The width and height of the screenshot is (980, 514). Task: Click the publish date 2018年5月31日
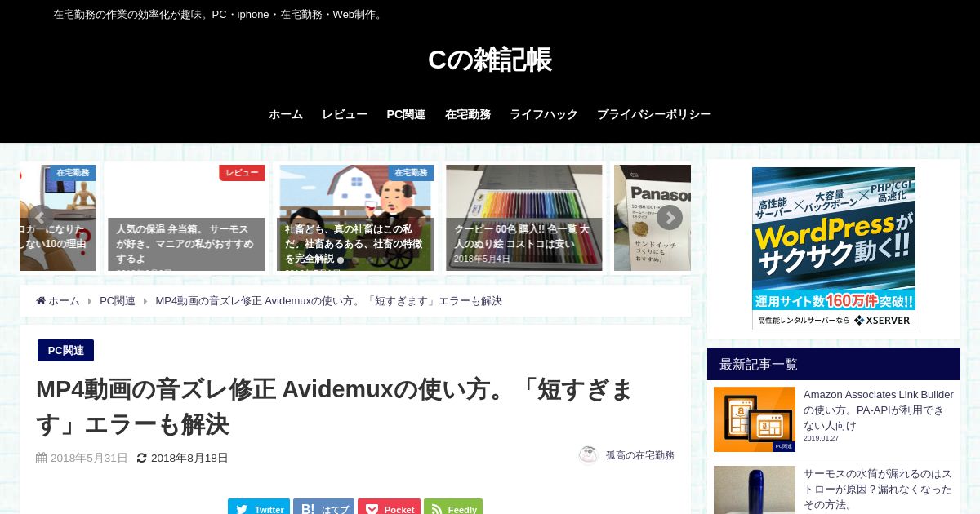coord(89,459)
